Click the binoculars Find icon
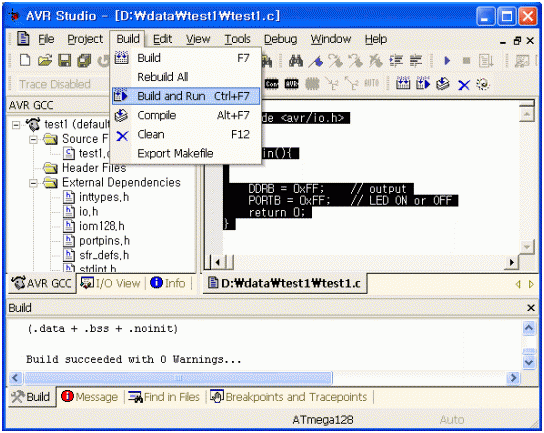The width and height of the screenshot is (544, 433). [296, 61]
